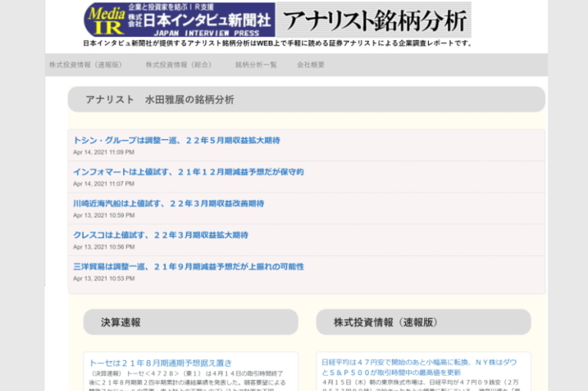
Task: Click the アナリスト銘柄分析 banner title
Action: click(x=374, y=19)
